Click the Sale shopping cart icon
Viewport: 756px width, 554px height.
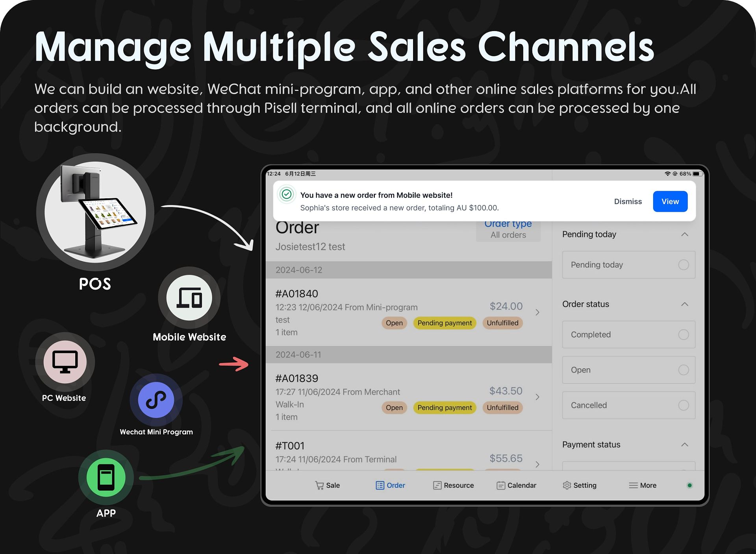coord(319,486)
